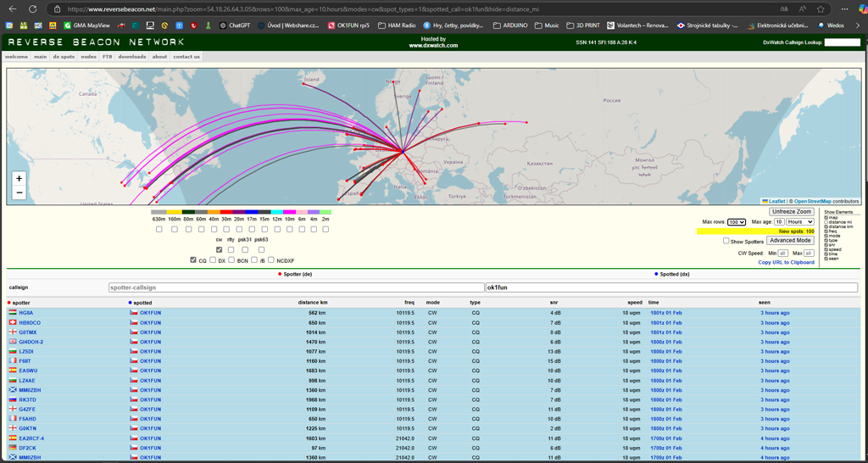
Task: Open the downloads tab
Action: pyautogui.click(x=132, y=57)
